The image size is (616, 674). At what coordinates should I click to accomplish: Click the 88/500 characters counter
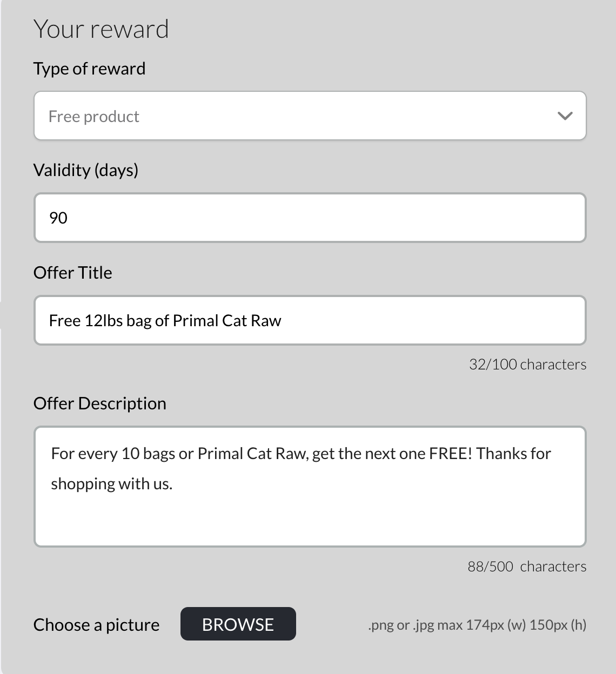pyautogui.click(x=527, y=567)
